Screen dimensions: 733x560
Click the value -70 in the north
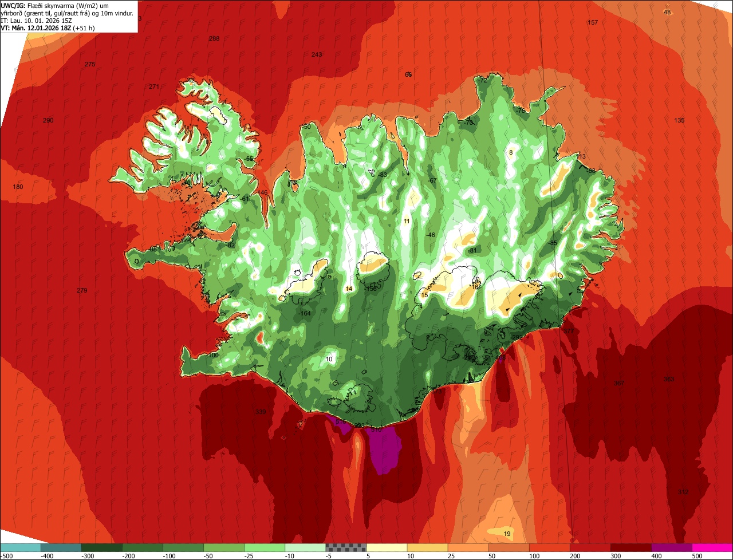click(x=470, y=123)
